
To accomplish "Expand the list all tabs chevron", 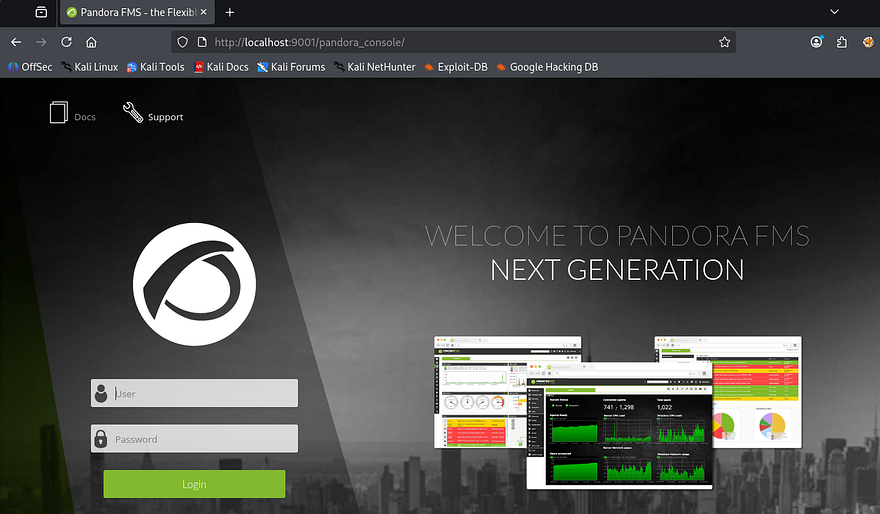I will point(835,12).
